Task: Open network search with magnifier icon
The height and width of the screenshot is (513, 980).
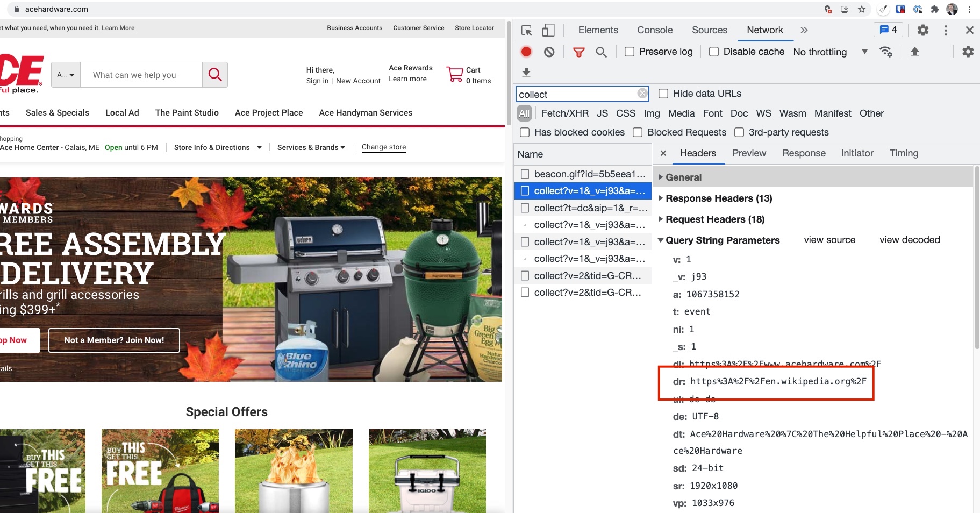Action: 601,52
